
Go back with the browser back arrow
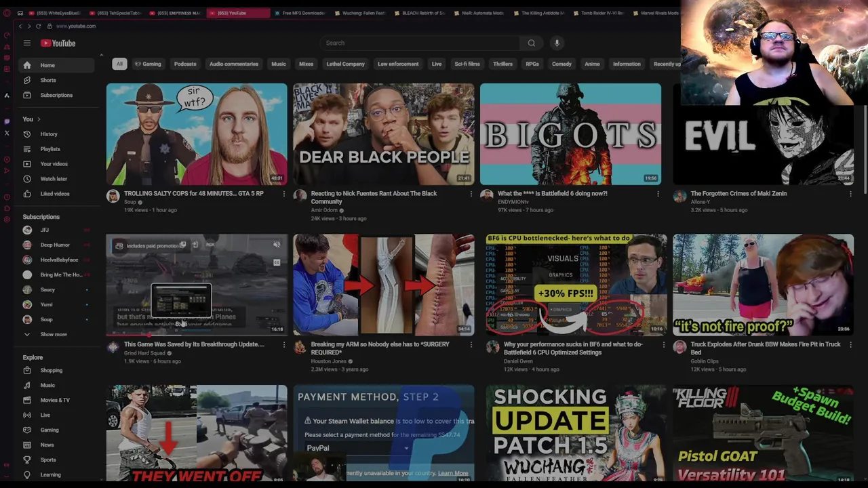[20, 26]
